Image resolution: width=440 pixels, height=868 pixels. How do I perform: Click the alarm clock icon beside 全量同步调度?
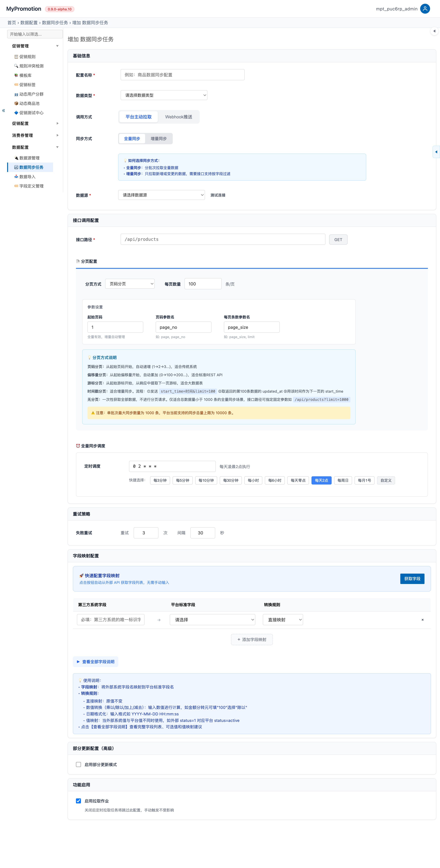[x=78, y=446]
